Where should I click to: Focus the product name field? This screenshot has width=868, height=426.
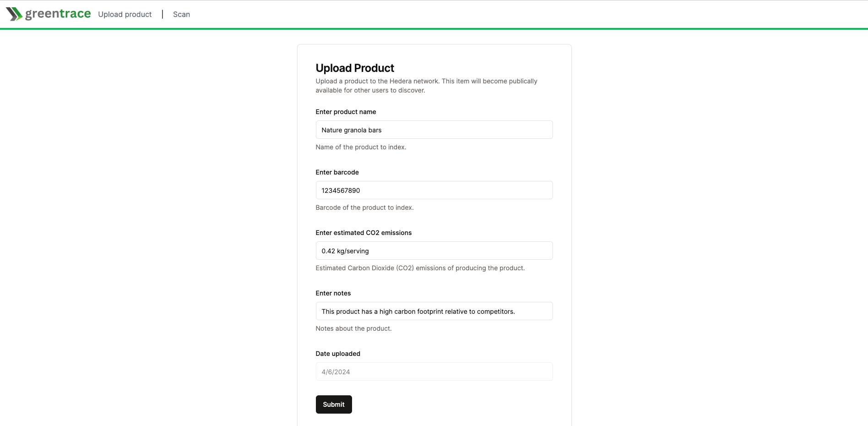pos(434,130)
